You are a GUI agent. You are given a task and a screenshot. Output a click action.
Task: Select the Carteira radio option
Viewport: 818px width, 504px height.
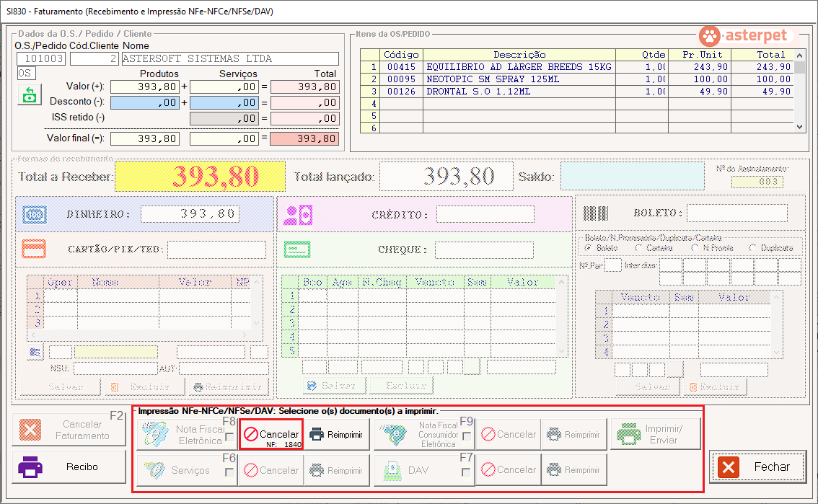point(638,248)
